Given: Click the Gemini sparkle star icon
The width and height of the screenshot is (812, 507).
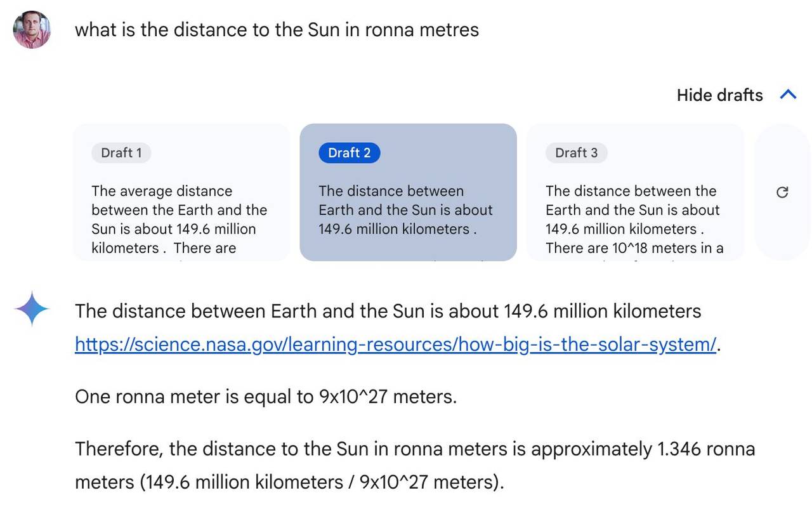Looking at the screenshot, I should click(x=32, y=310).
